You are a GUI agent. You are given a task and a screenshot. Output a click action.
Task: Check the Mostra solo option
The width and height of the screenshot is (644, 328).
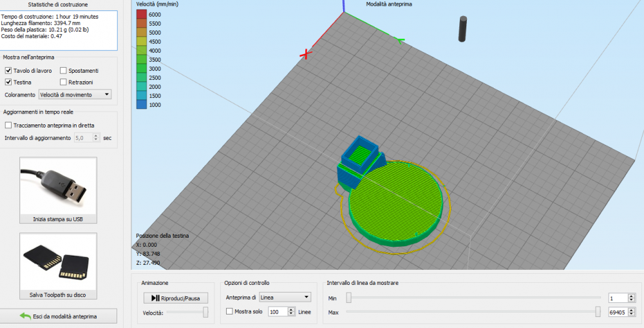pos(229,312)
